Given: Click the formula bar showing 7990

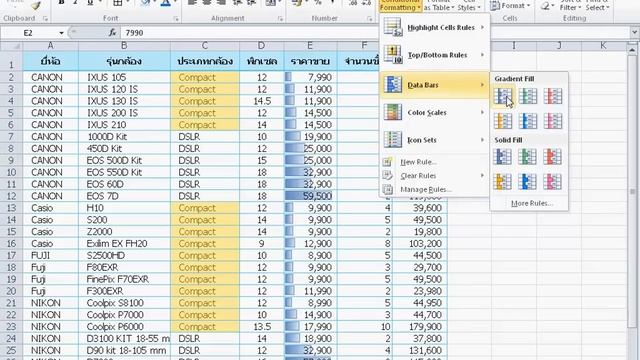Looking at the screenshot, I should pyautogui.click(x=375, y=33).
